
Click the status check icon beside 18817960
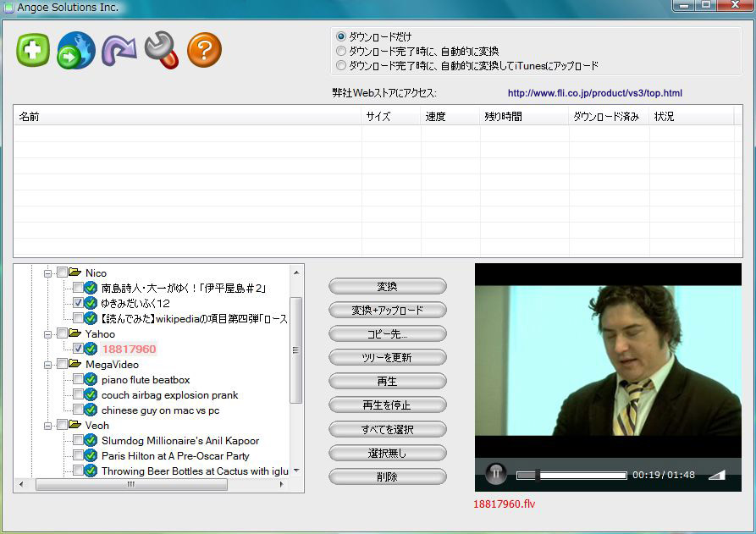[x=91, y=349]
